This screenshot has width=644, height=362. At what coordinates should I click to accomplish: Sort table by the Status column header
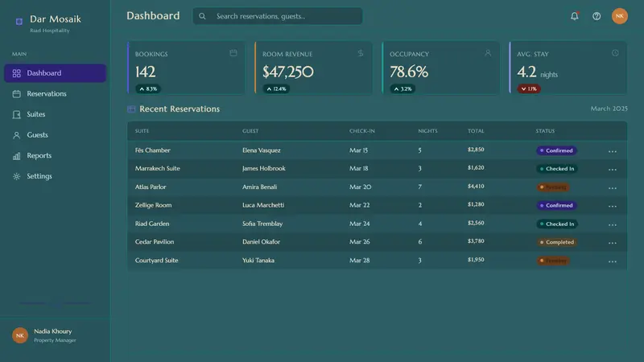pyautogui.click(x=545, y=131)
